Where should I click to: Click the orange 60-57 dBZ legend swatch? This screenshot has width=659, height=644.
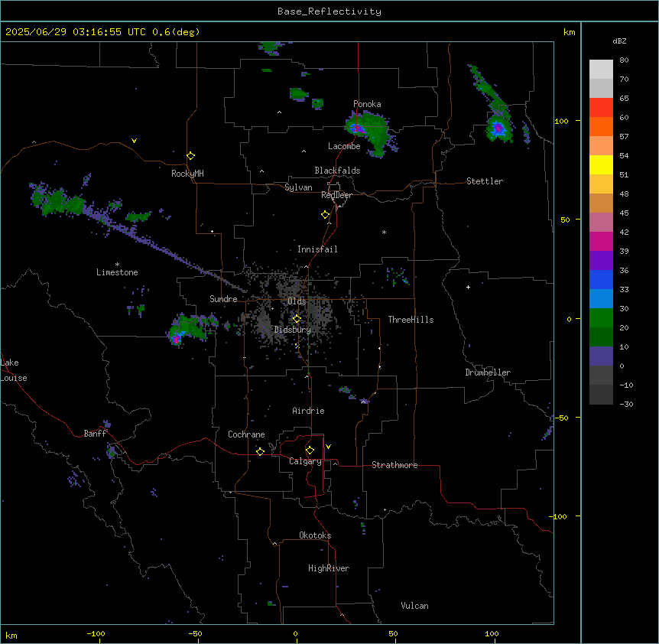pyautogui.click(x=601, y=126)
